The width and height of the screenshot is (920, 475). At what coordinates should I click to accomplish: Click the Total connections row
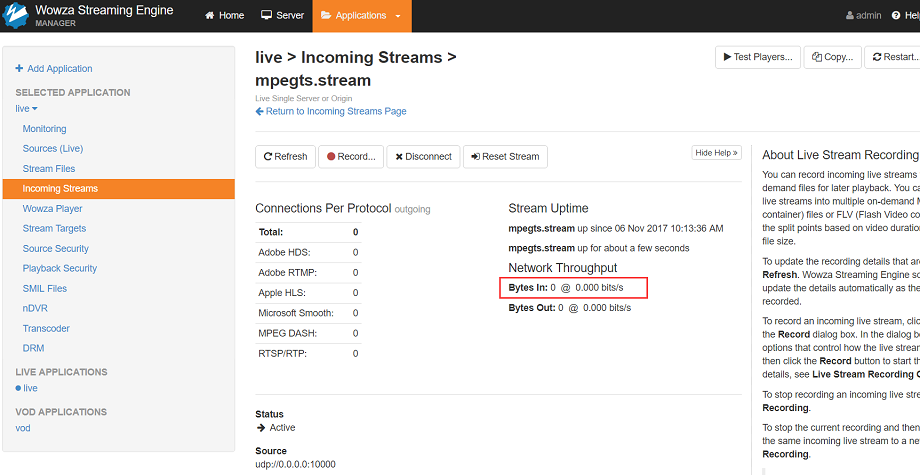[x=309, y=232]
